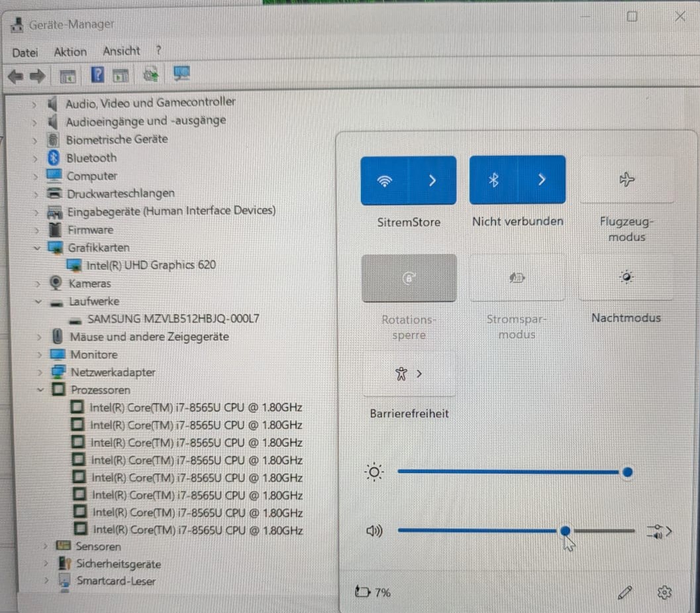
Task: Open quick settings gear icon
Action: pos(664,592)
